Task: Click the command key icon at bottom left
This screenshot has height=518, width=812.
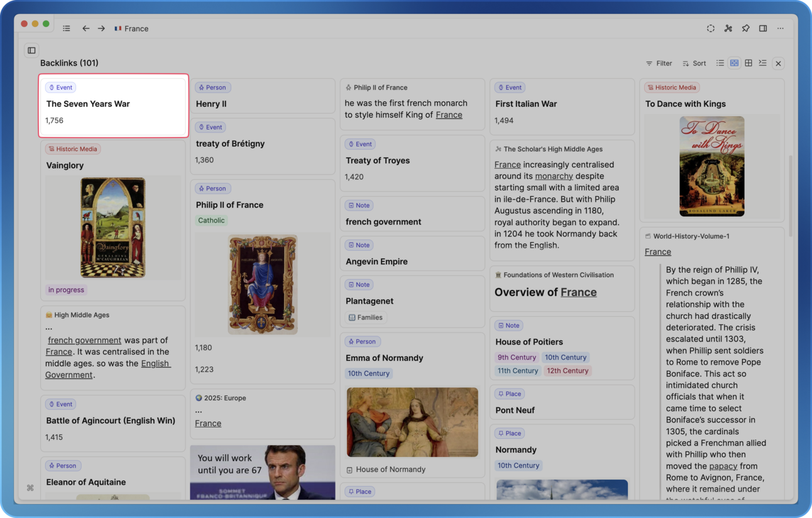Action: coord(30,488)
